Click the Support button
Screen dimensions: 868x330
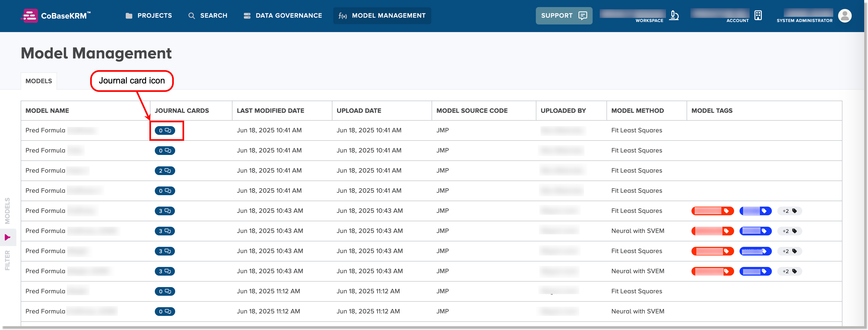(564, 15)
